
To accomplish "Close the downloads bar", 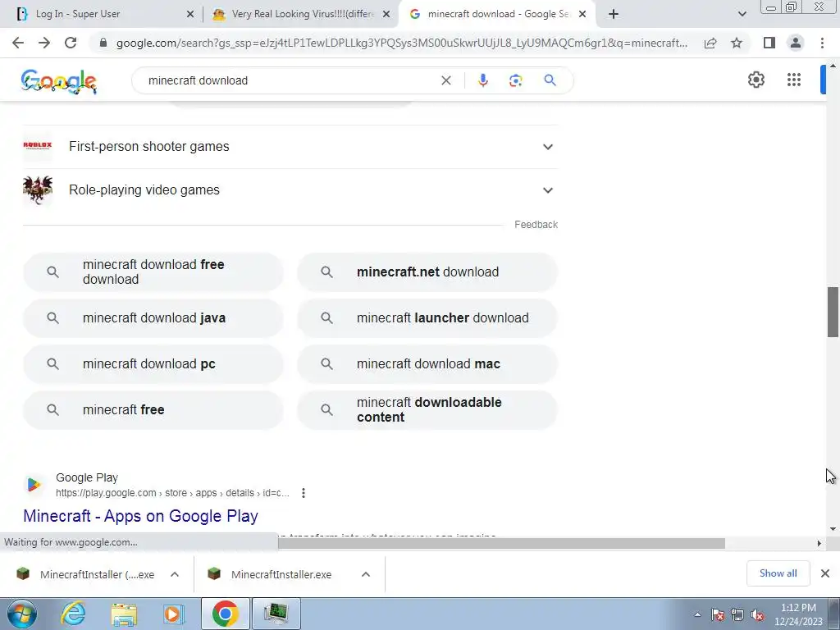I will (x=825, y=573).
